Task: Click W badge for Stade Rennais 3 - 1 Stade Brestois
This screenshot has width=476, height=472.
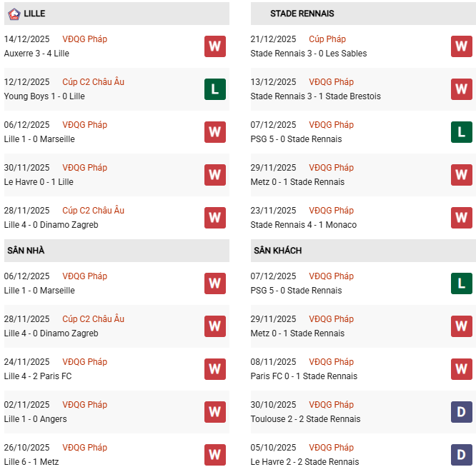Action: (x=462, y=89)
